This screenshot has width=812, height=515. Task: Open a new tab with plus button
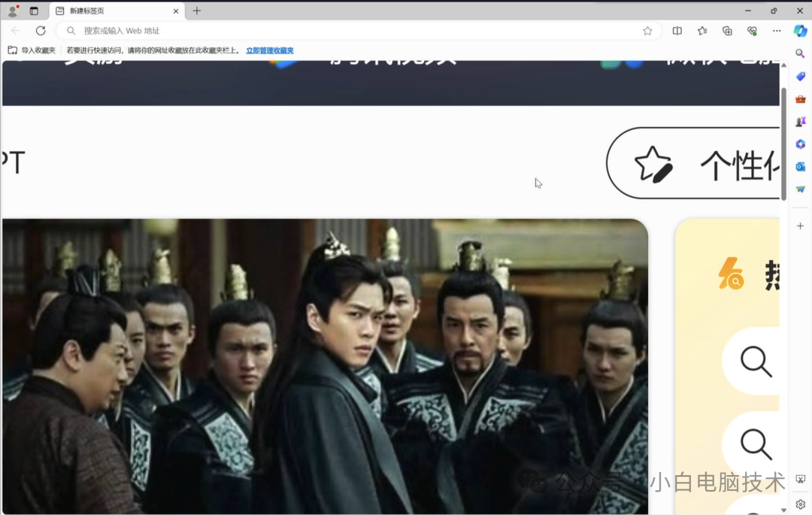tap(197, 11)
